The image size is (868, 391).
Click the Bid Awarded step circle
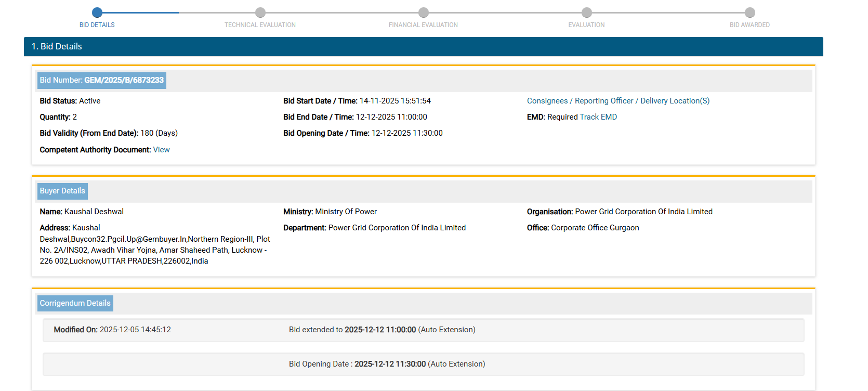tap(749, 12)
